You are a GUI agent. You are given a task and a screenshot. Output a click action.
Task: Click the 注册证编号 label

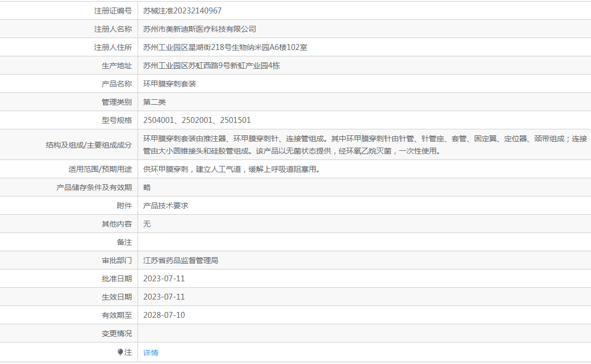pos(113,11)
